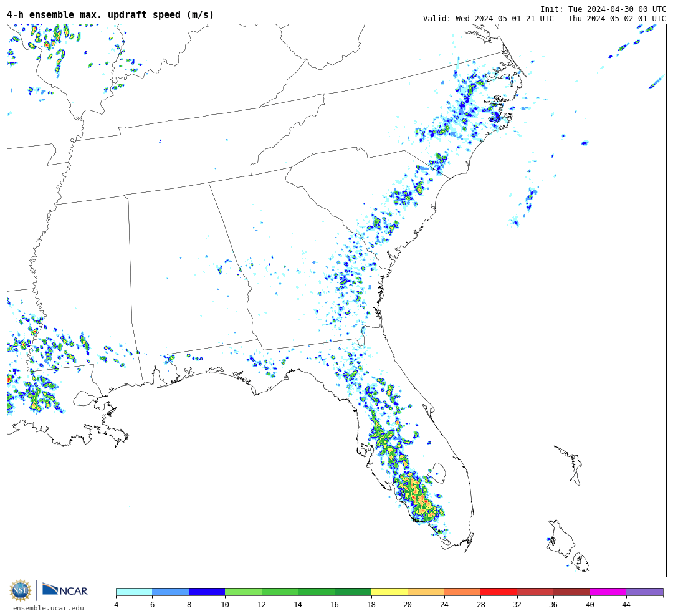Select the plot title '4-h ensemble max. updraft speed'
Viewport: 673px width, 616px height.
(110, 14)
